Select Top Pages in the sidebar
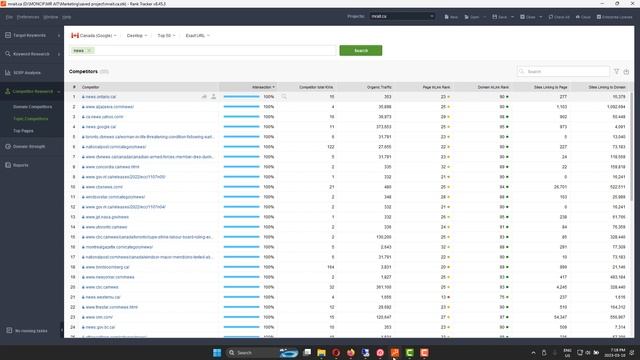Screen dimensions: 640x360 coord(23,131)
